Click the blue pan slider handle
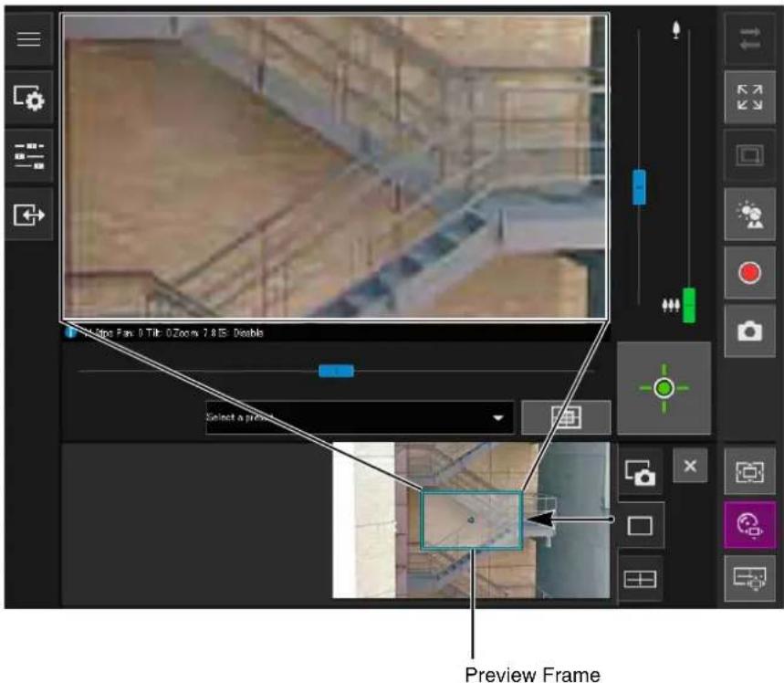784x683 pixels. (337, 371)
